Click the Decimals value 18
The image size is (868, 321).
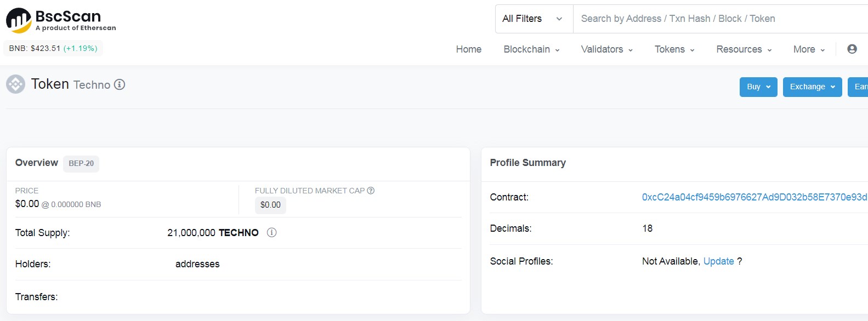pos(647,228)
